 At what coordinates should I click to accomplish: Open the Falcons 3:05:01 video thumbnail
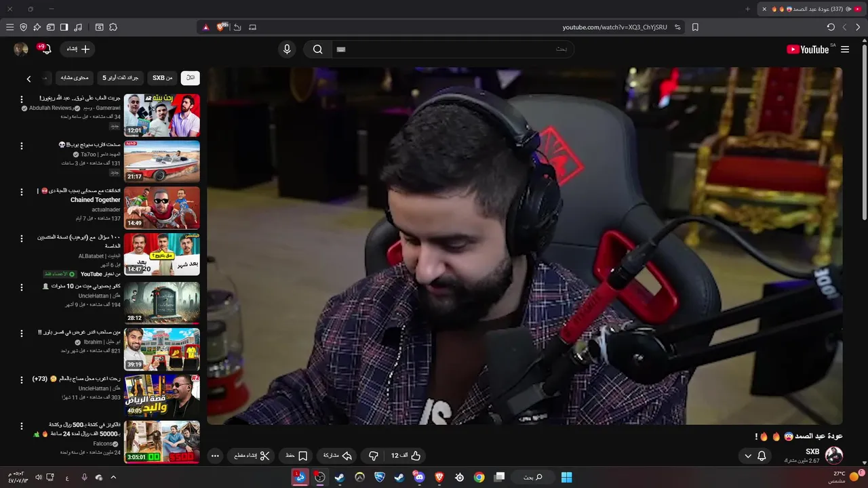162,441
